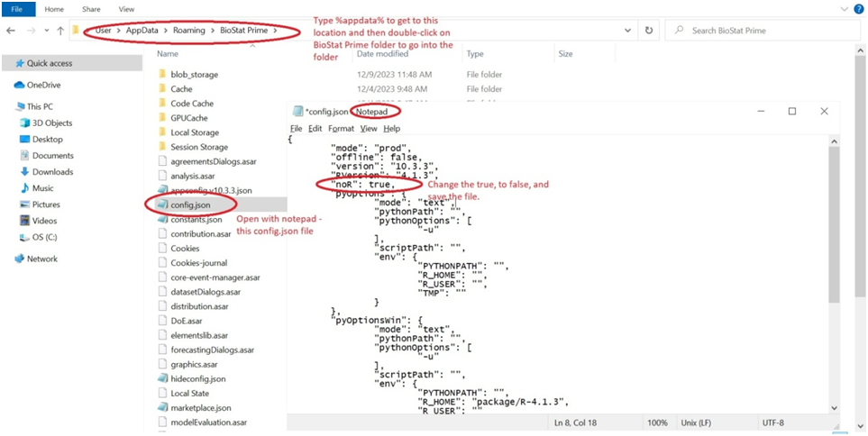The image size is (868, 436).
Task: Sort by Size column header
Action: [565, 54]
